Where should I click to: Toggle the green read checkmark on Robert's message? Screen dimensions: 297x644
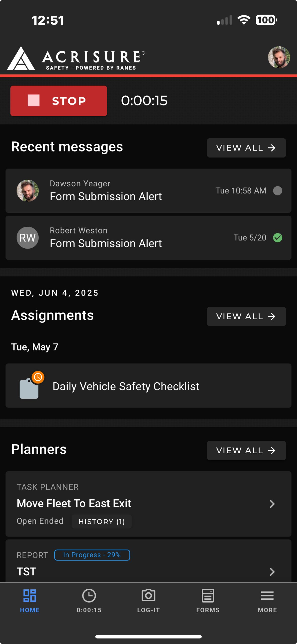click(278, 238)
